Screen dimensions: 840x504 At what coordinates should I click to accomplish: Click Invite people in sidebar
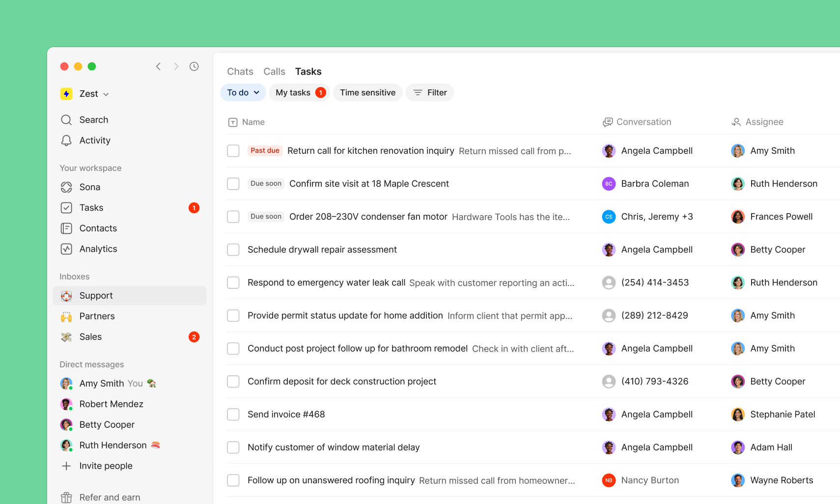tap(106, 466)
